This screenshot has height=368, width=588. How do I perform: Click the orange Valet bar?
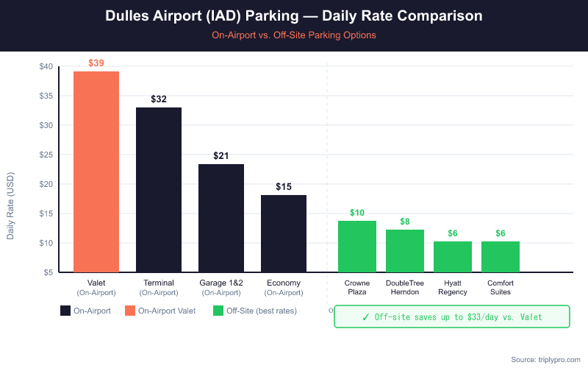click(x=96, y=171)
